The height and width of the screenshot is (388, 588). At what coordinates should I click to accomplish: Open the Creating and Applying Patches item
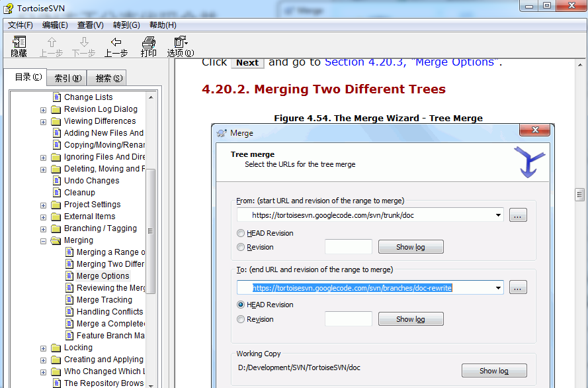point(103,360)
